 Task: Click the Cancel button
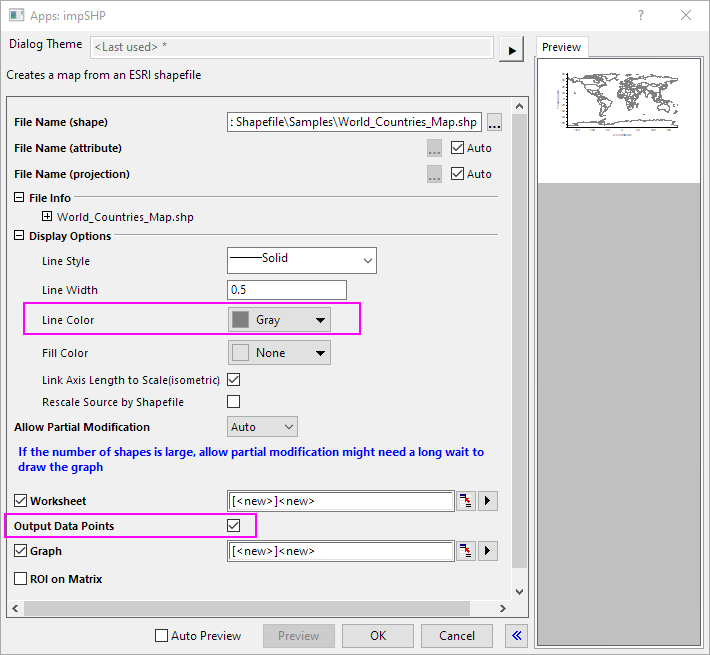point(457,636)
